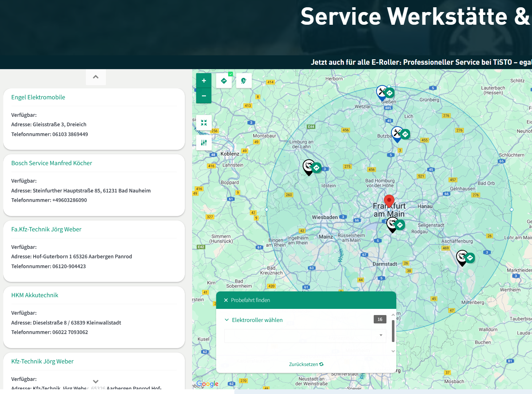Zoom in the map with plus button
Viewport: 532px width, 394px height.
tap(204, 81)
